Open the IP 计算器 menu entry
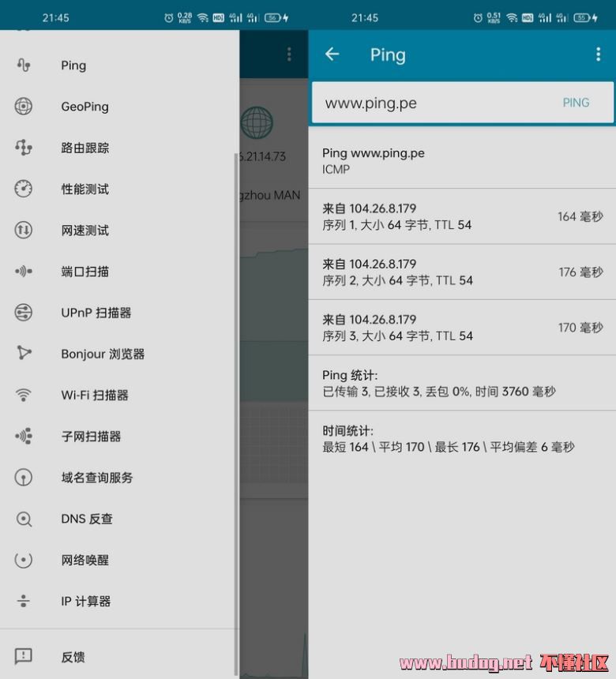 [85, 602]
